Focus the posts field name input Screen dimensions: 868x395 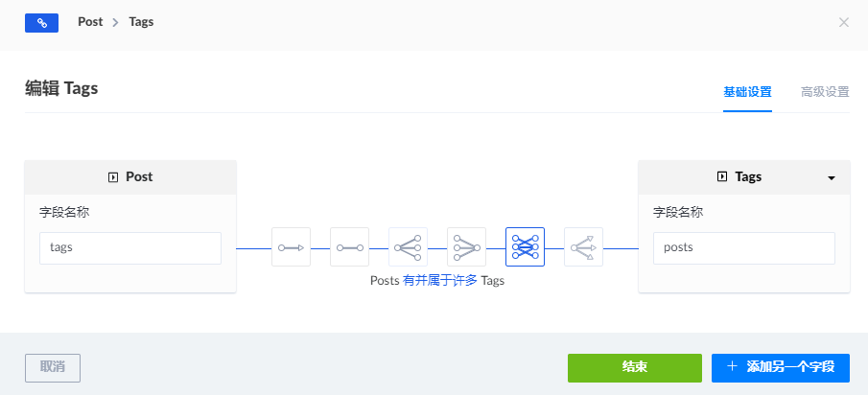pos(744,248)
